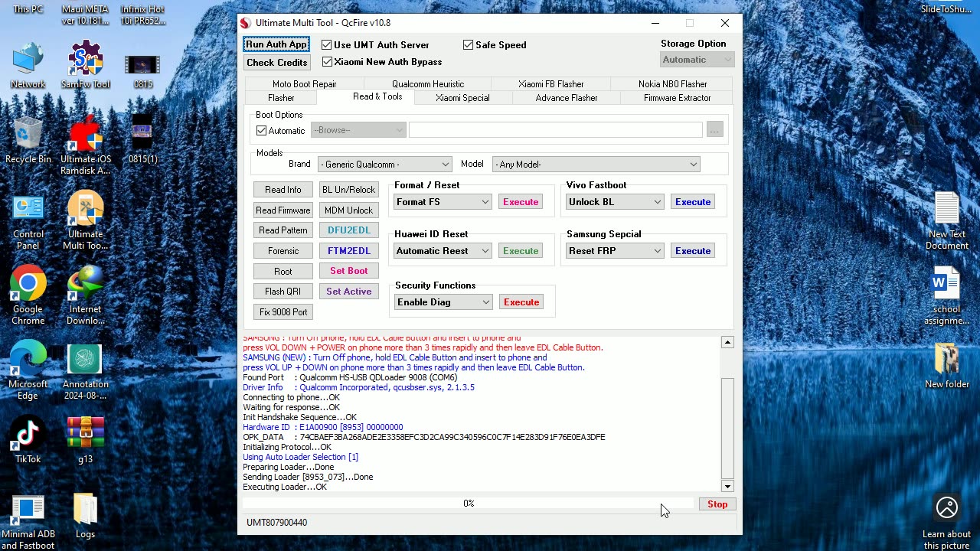
Task: Open Annotation 2024-08 file icon
Action: [85, 372]
